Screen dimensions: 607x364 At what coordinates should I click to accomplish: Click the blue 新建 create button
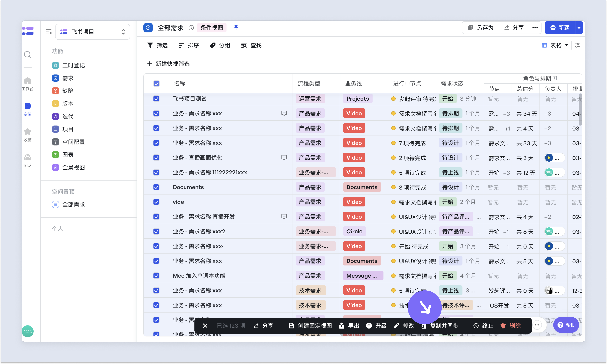[560, 28]
